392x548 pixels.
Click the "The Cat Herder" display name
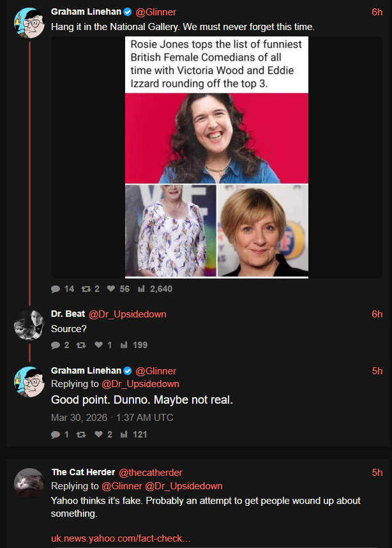point(83,473)
